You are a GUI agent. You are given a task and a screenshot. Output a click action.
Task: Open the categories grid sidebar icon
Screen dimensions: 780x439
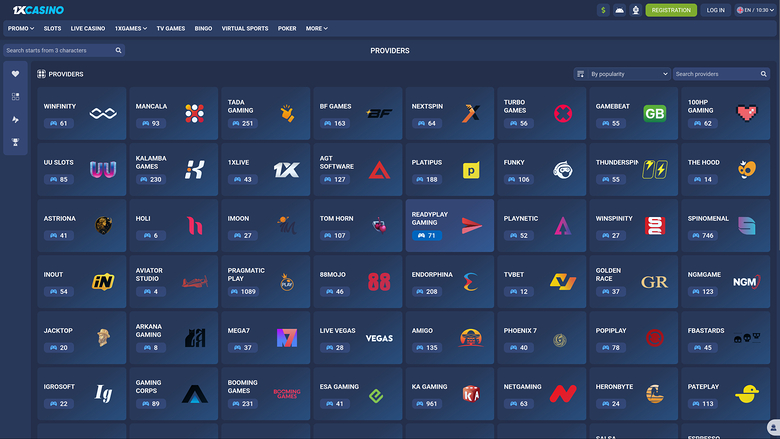click(x=15, y=96)
